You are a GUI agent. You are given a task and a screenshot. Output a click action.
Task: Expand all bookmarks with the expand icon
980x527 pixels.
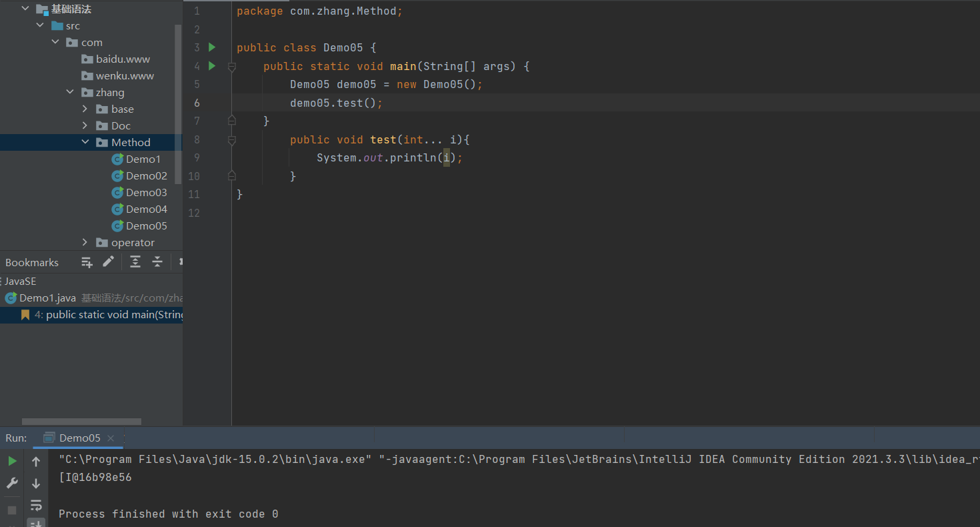135,261
